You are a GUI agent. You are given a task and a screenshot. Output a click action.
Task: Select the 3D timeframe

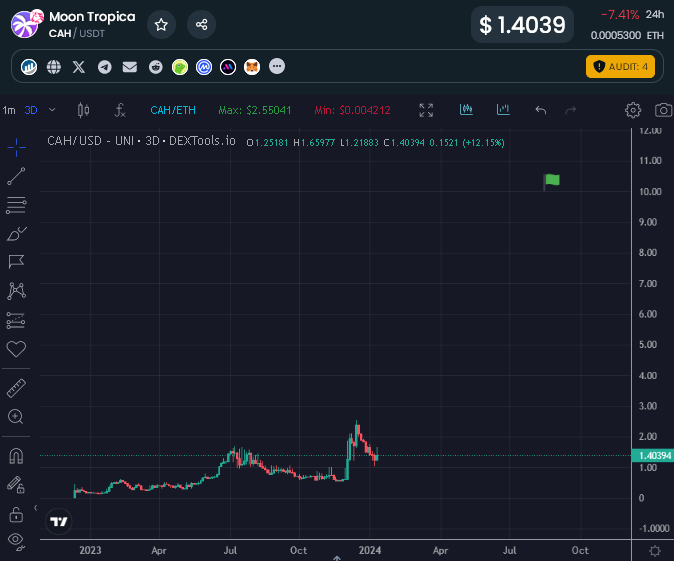click(x=31, y=110)
